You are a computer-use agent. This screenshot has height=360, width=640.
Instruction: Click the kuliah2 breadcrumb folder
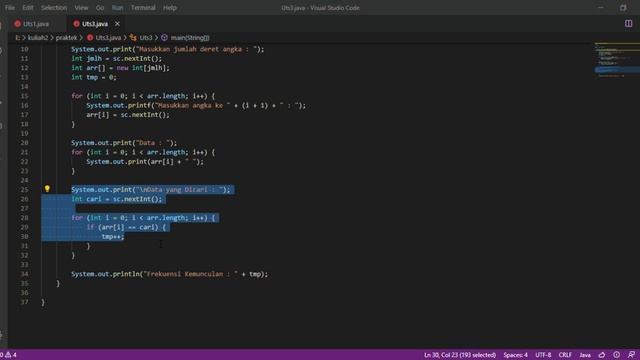[38, 38]
